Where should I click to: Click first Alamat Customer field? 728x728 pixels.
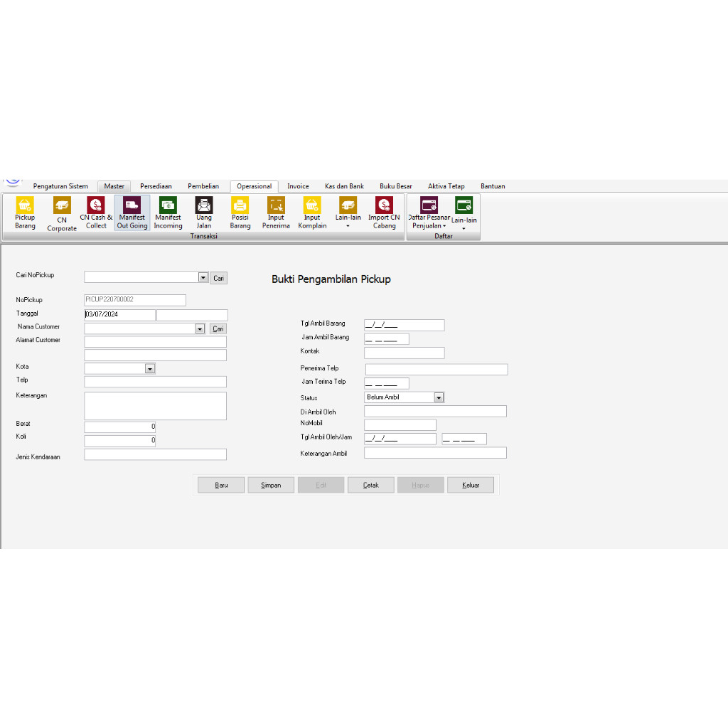[x=156, y=342]
